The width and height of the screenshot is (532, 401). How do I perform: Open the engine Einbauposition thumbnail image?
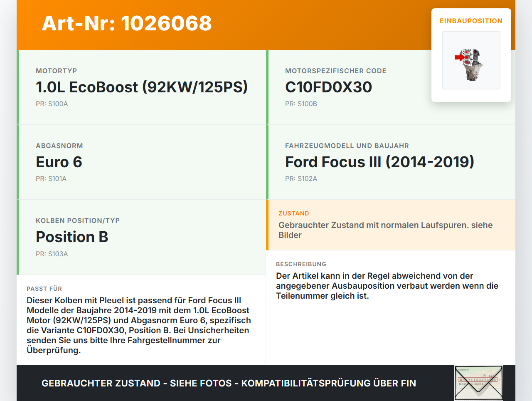pos(471,60)
